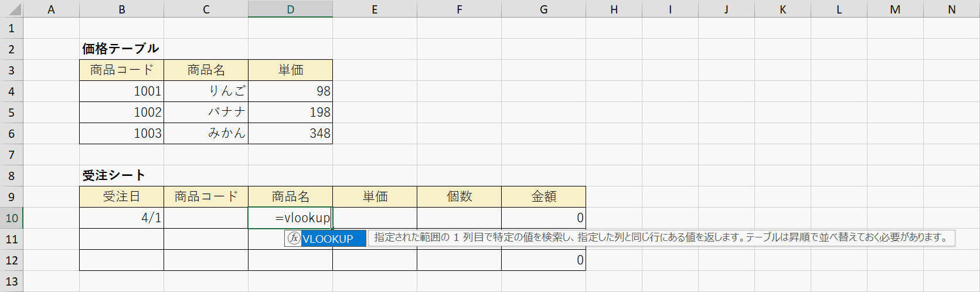Select cell containing 1003
Image resolution: width=980 pixels, height=292 pixels.
point(121,133)
